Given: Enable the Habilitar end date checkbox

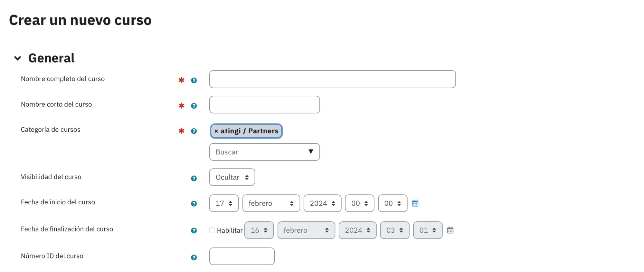Looking at the screenshot, I should tap(212, 230).
